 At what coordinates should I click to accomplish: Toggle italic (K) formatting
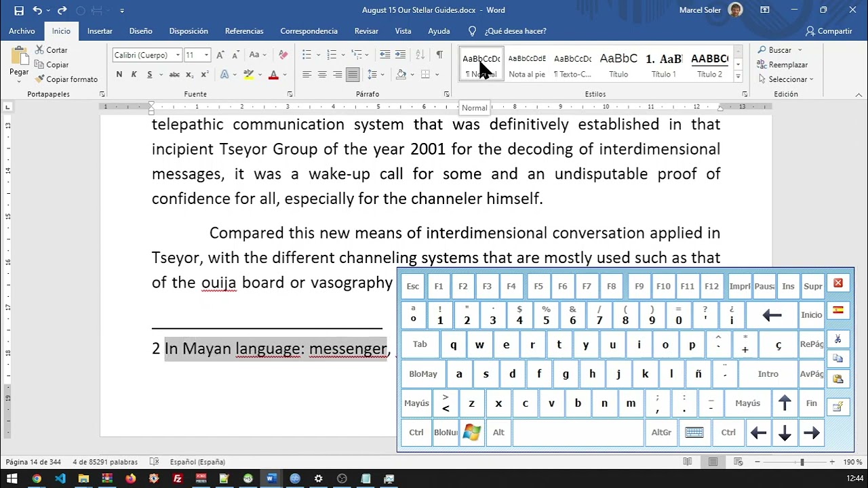click(134, 75)
